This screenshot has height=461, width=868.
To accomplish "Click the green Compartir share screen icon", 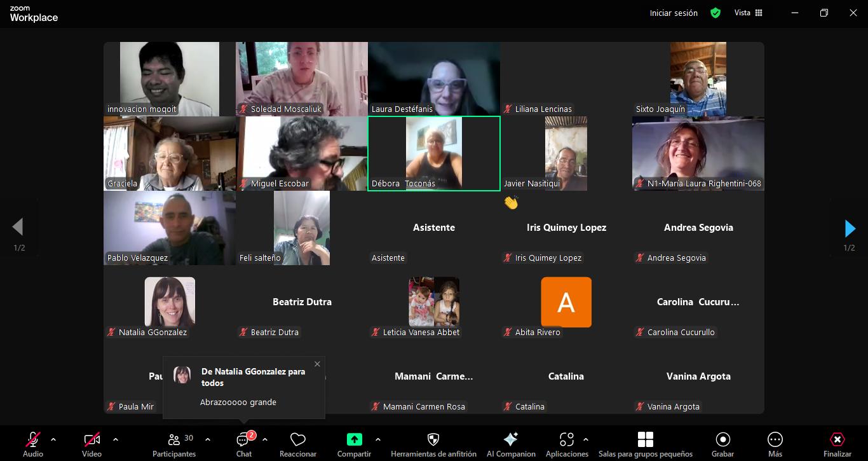I will click(x=354, y=439).
